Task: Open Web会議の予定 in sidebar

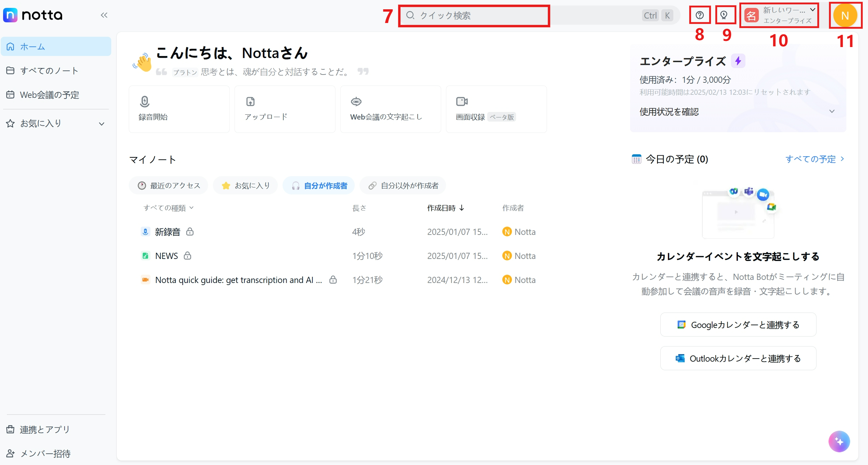Action: pyautogui.click(x=56, y=95)
